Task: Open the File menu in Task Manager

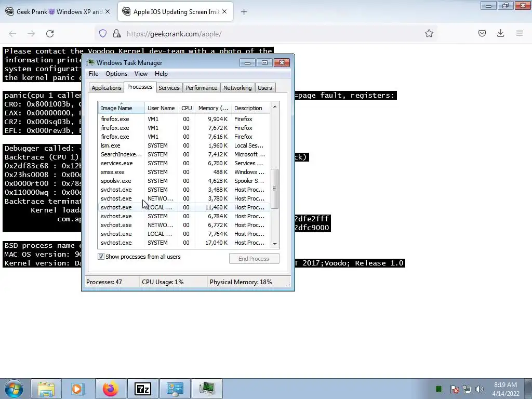Action: (94, 74)
